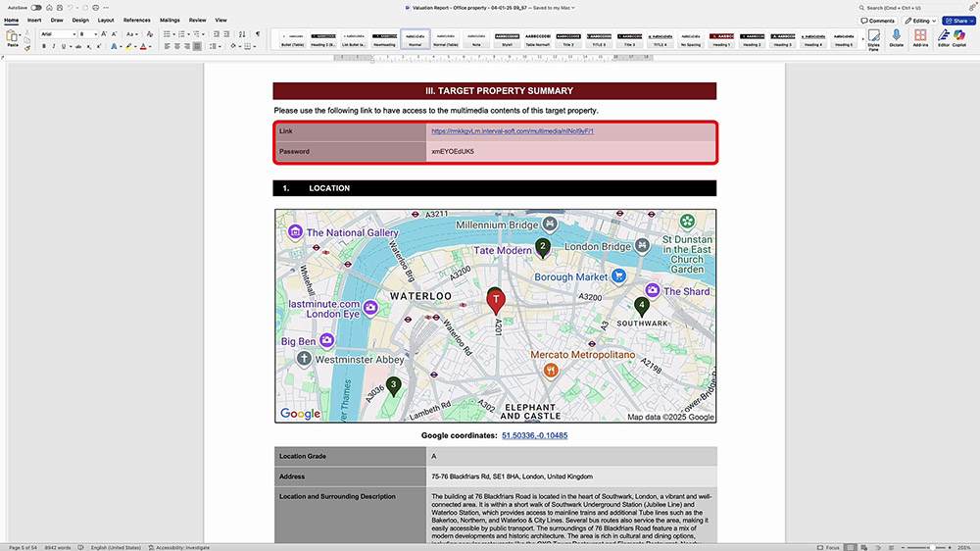The width and height of the screenshot is (980, 551).
Task: Undo last action with the undo arrow
Action: 70,8
